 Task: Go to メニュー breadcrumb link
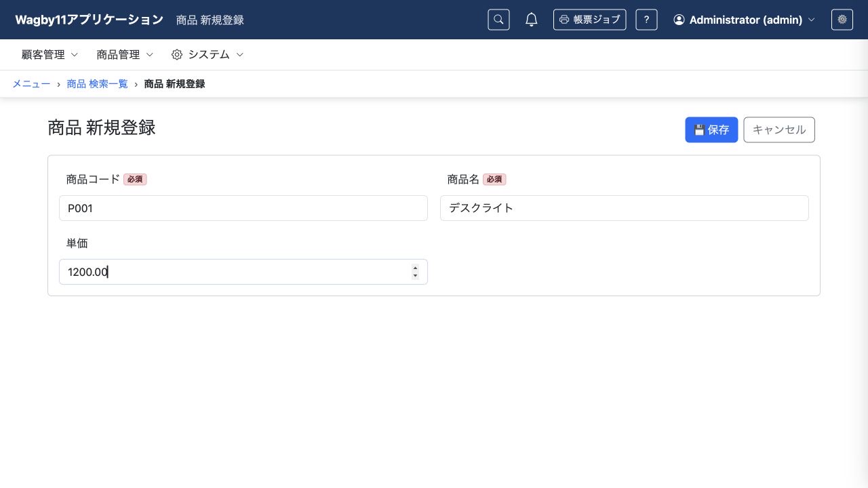[31, 84]
